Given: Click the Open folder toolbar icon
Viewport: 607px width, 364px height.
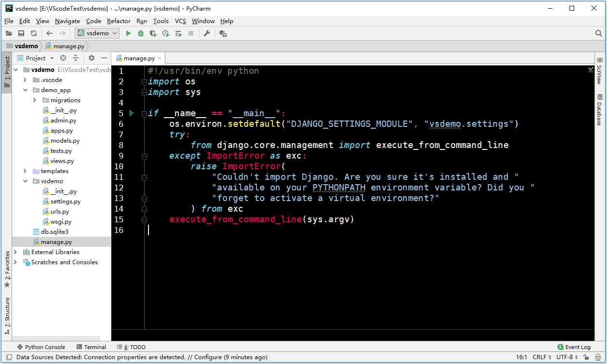Looking at the screenshot, I should click(x=9, y=33).
